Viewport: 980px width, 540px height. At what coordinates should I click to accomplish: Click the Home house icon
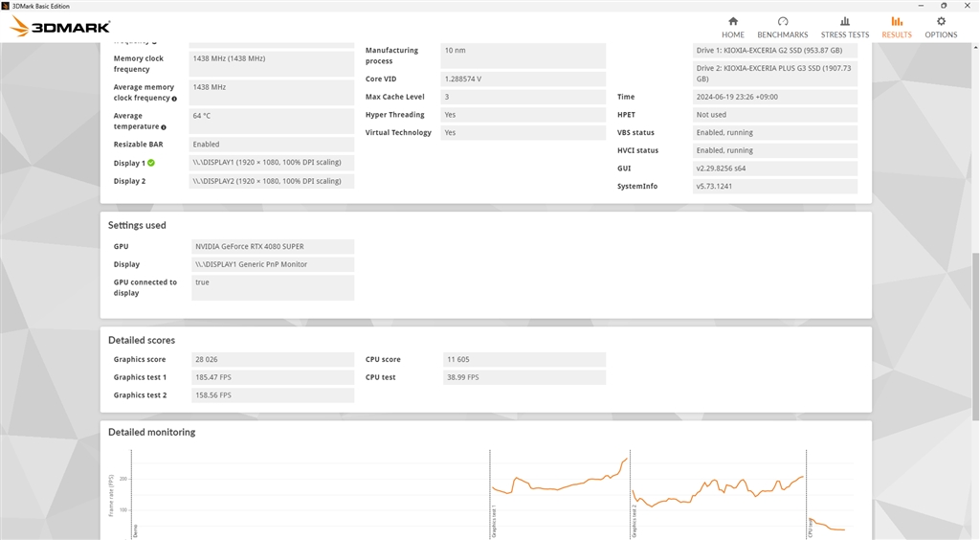pyautogui.click(x=733, y=21)
